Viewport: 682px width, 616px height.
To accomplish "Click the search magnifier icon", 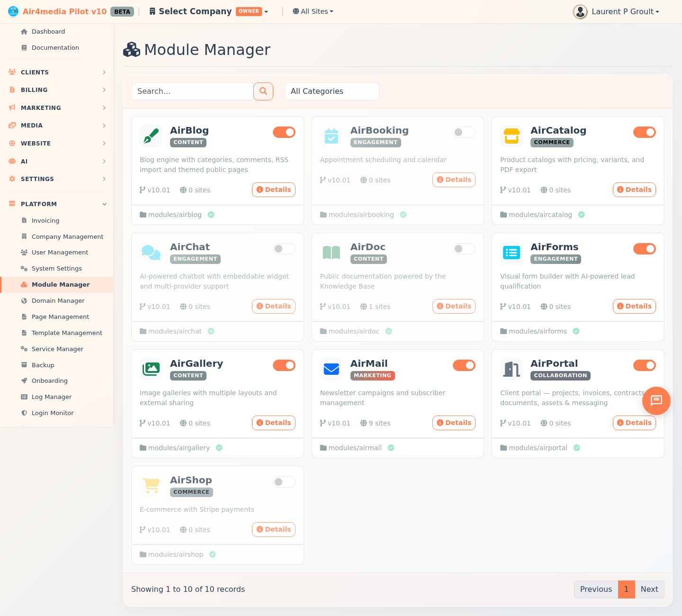I will (x=263, y=91).
